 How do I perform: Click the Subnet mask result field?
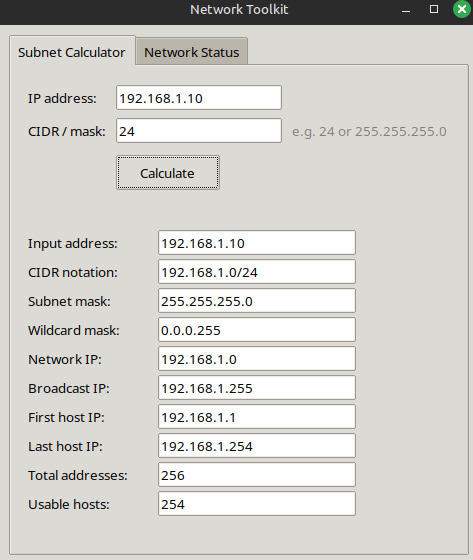257,301
